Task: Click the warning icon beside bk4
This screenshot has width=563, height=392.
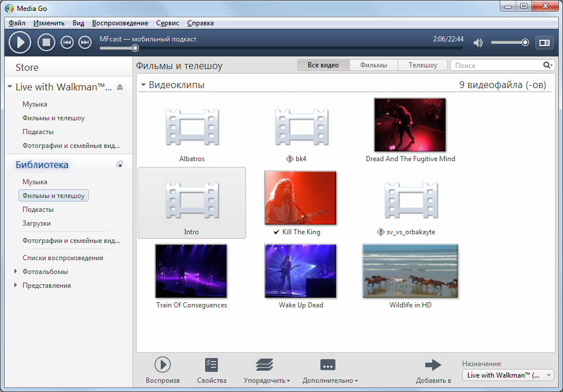Action: (x=290, y=159)
